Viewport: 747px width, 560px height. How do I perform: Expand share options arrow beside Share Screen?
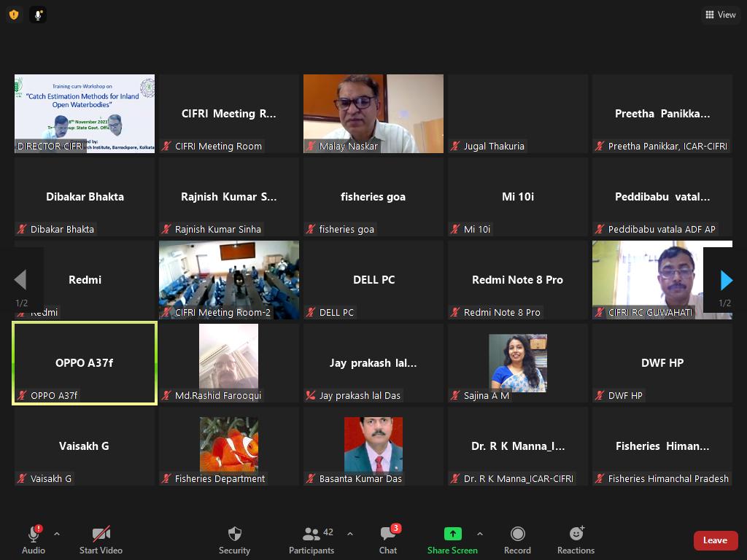point(479,534)
